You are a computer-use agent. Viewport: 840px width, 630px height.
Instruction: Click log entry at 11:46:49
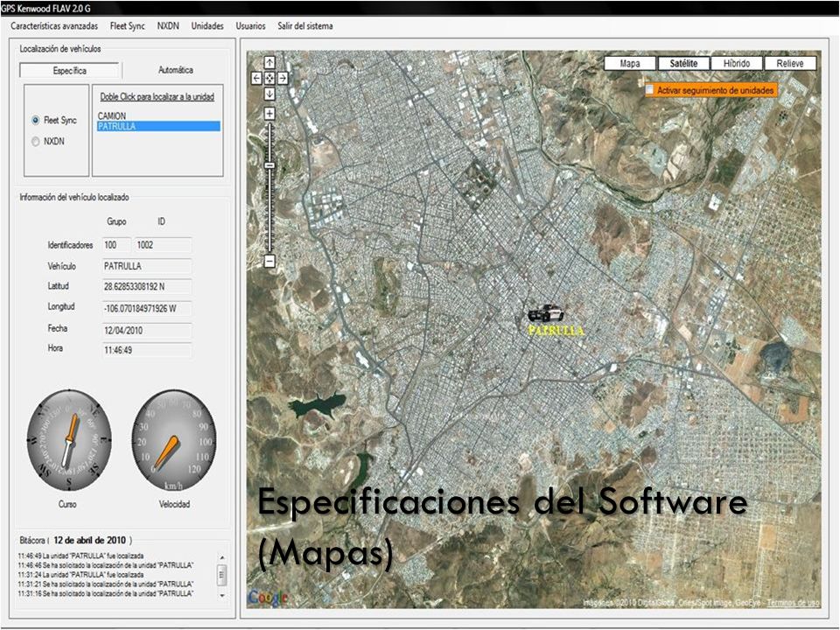click(x=80, y=556)
